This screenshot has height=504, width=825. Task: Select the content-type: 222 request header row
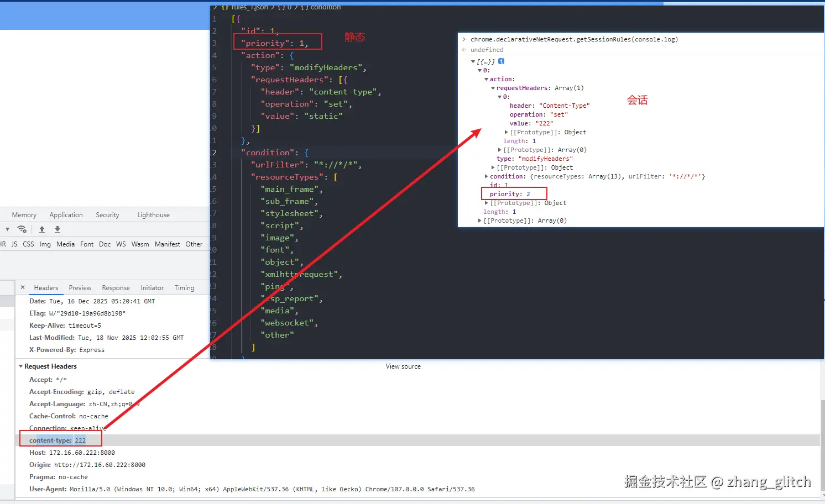(417, 440)
